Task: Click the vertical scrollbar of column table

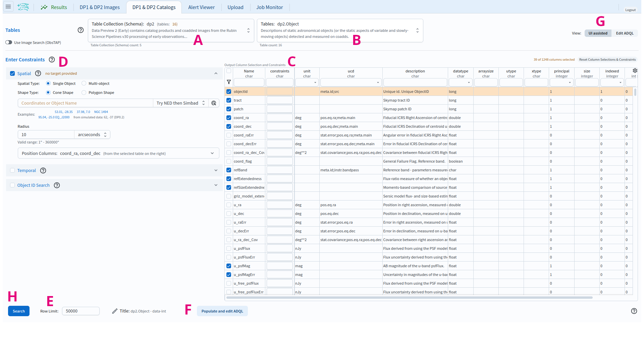Action: (635, 92)
